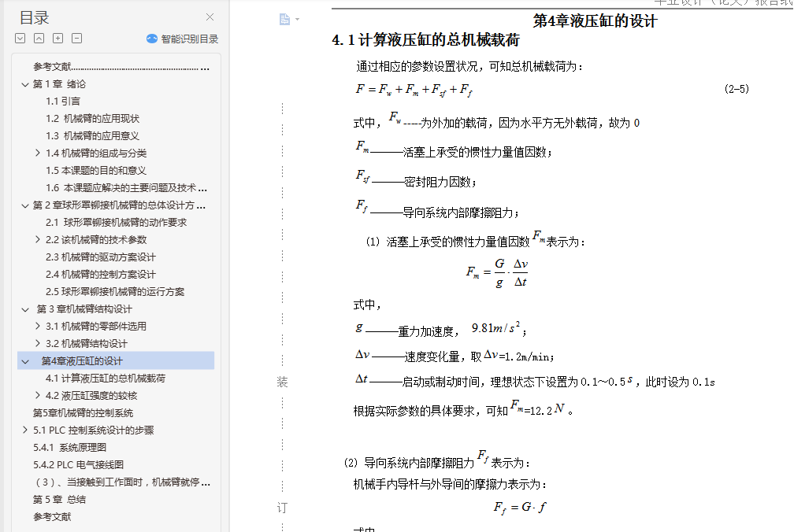Jump to 5.4.1 系统原理图

click(70, 447)
